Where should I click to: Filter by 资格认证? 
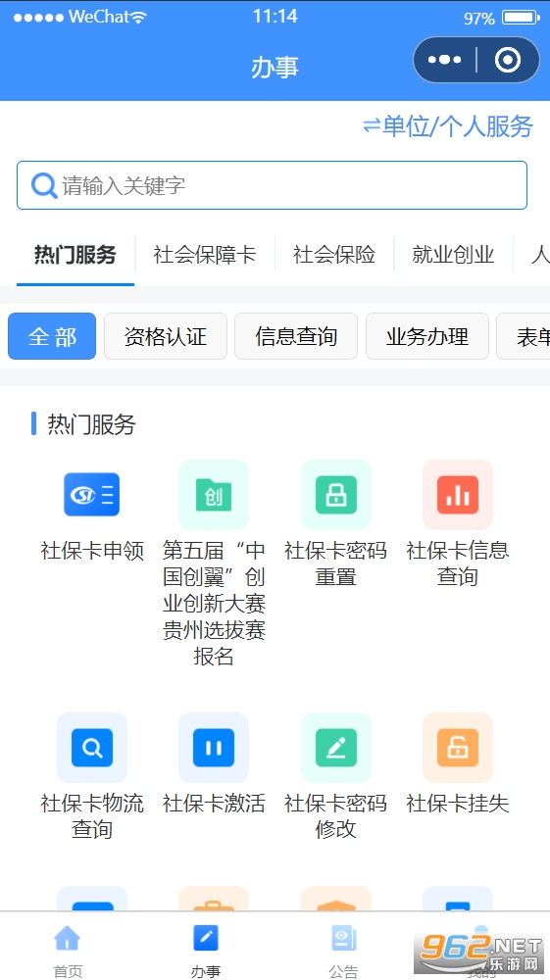tap(166, 336)
